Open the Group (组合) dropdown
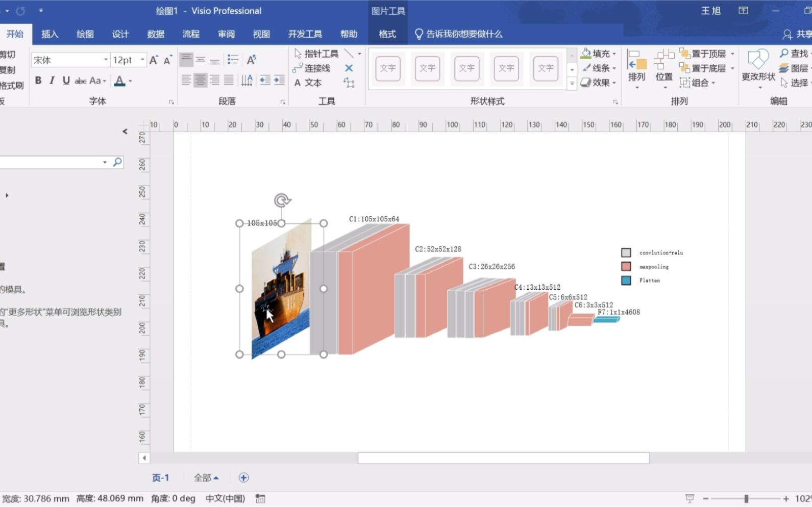 point(697,83)
